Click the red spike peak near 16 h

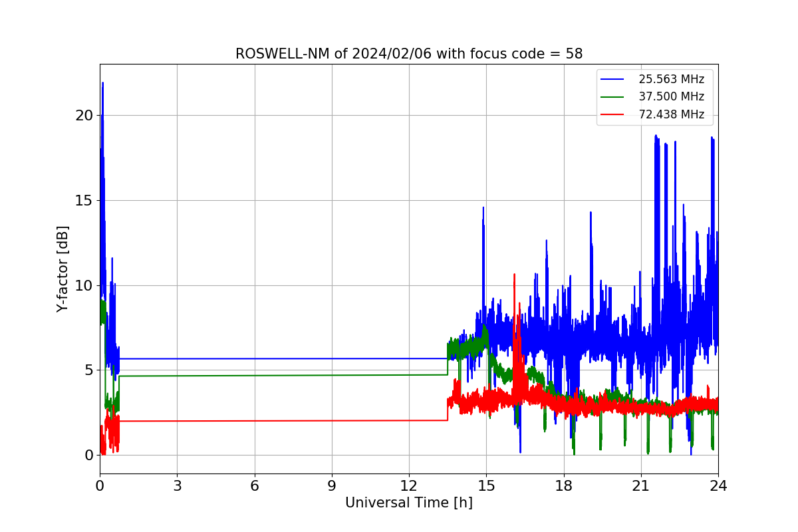point(514,275)
